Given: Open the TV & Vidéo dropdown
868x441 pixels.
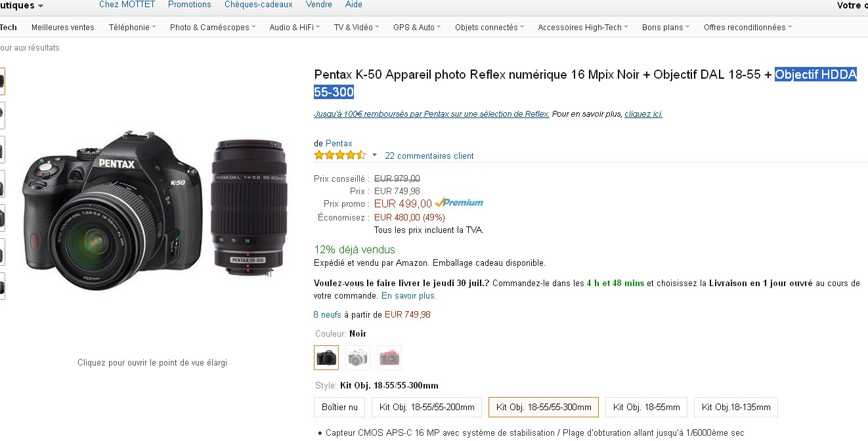Looking at the screenshot, I should coord(357,28).
